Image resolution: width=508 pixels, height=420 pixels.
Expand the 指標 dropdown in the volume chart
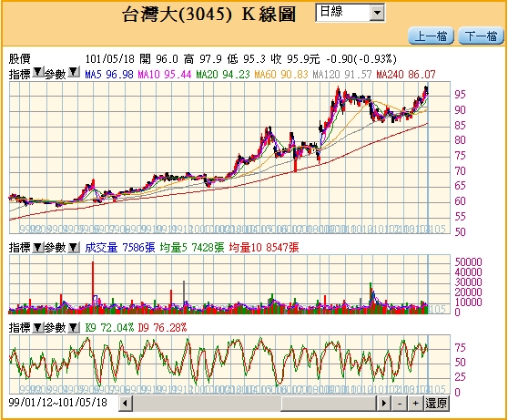click(38, 248)
